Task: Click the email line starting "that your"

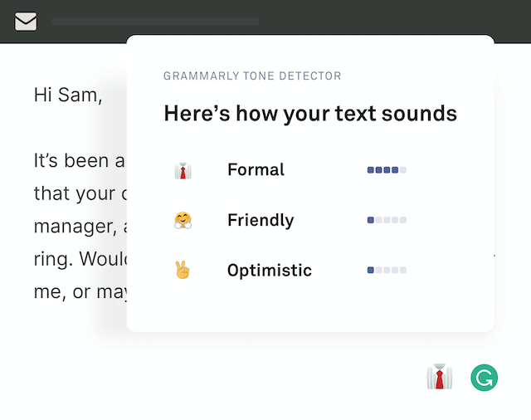Action: coord(79,193)
